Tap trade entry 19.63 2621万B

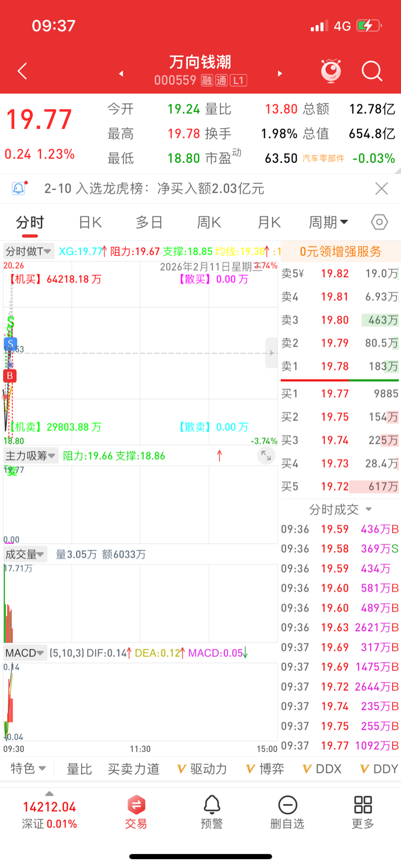click(340, 627)
